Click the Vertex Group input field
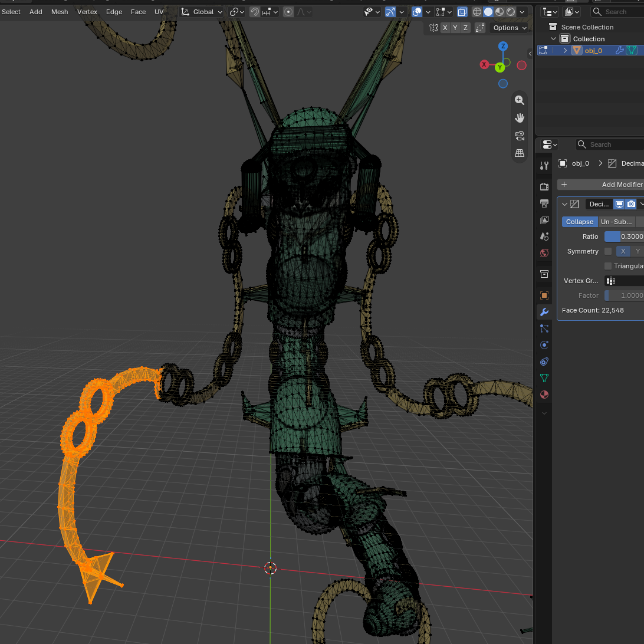644x644 pixels. (x=624, y=281)
